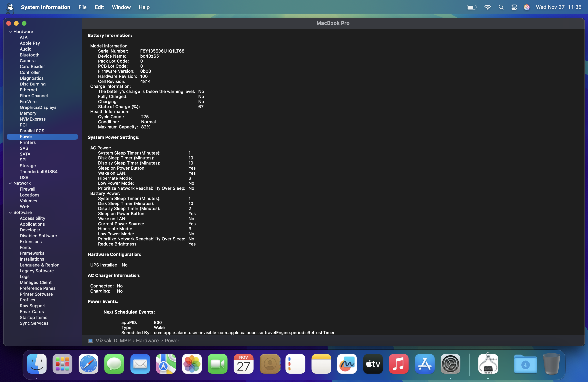Click Mizsak-D-MBP in path bar

pos(113,340)
